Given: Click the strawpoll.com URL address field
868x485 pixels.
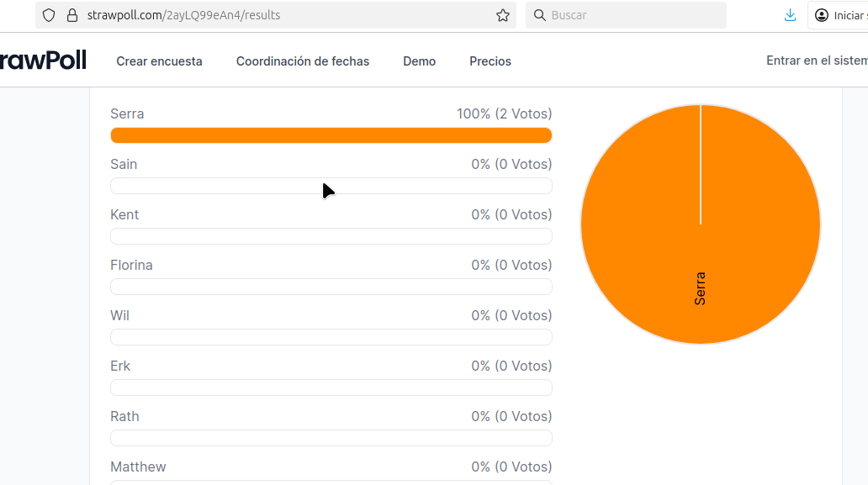Looking at the screenshot, I should [276, 15].
